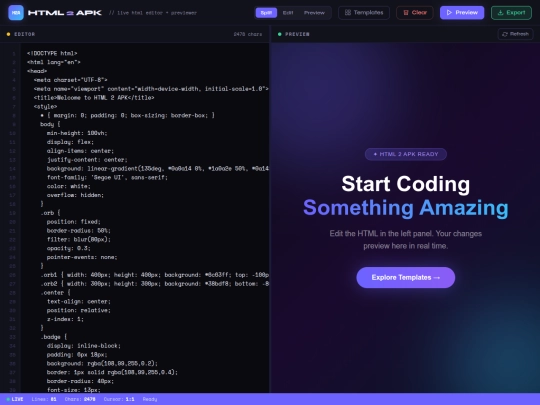Click the Chars count in status bar
Image resolution: width=540 pixels, height=405 pixels.
(80, 399)
